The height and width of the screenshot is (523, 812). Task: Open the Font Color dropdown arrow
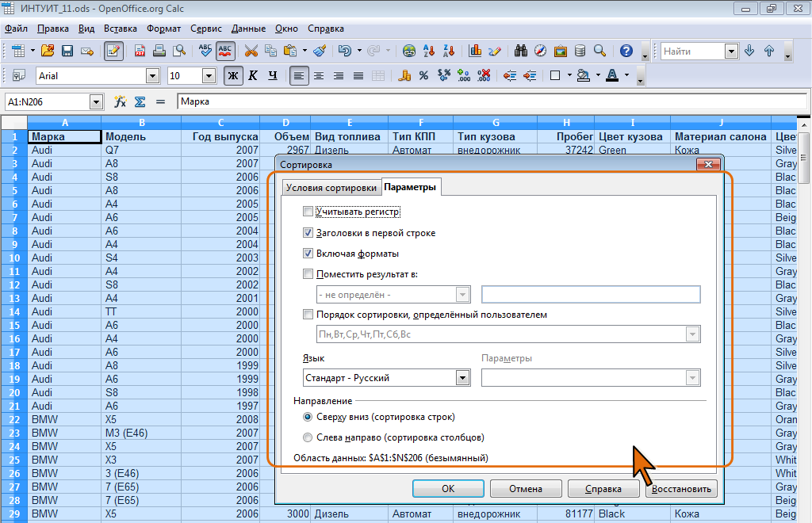point(626,75)
